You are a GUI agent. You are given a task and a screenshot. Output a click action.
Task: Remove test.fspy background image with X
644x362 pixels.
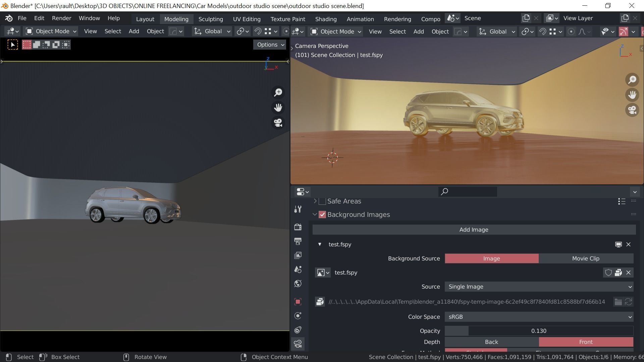point(628,244)
